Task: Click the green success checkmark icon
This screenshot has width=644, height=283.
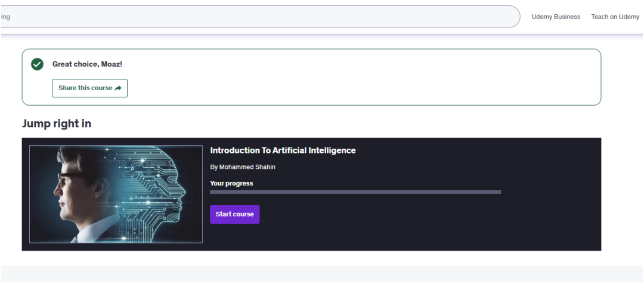Action: click(x=37, y=64)
